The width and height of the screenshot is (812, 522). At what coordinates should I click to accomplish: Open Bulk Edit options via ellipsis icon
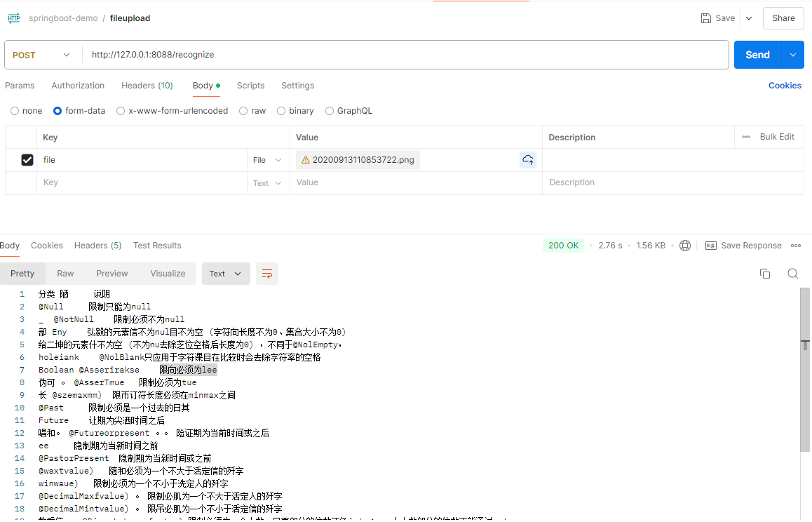[x=745, y=137]
